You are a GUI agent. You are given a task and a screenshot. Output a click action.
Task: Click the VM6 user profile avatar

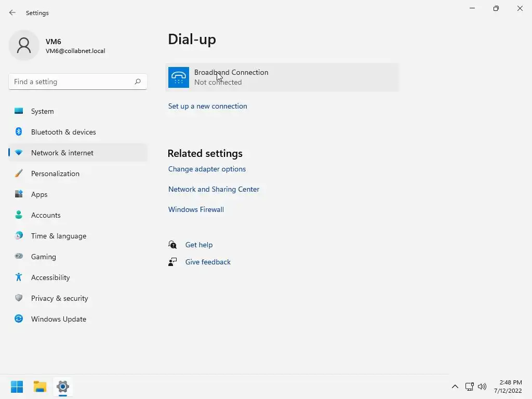tap(24, 45)
